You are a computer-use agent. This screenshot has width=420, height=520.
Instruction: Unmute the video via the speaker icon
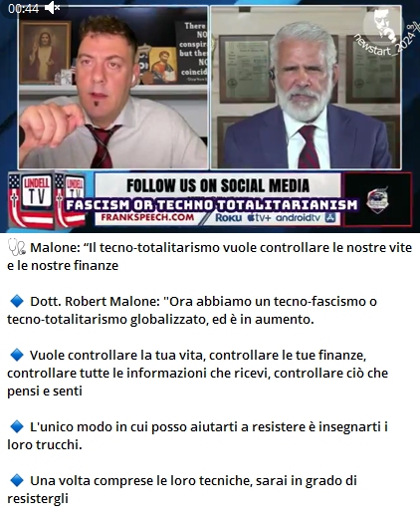tap(52, 8)
